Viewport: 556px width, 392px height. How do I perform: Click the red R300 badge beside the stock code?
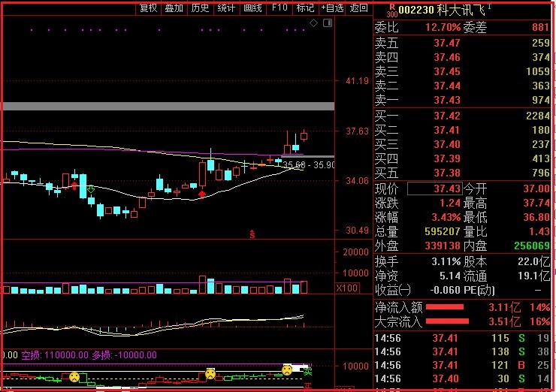click(x=391, y=10)
